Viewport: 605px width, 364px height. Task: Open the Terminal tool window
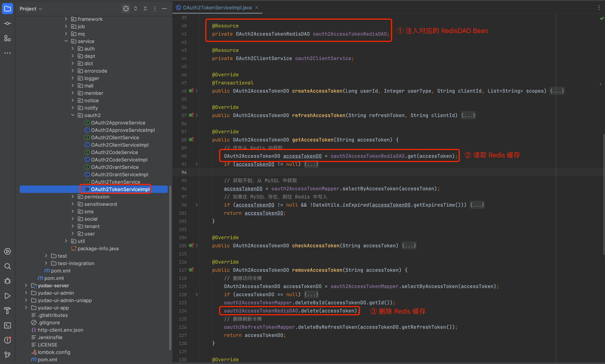click(7, 325)
